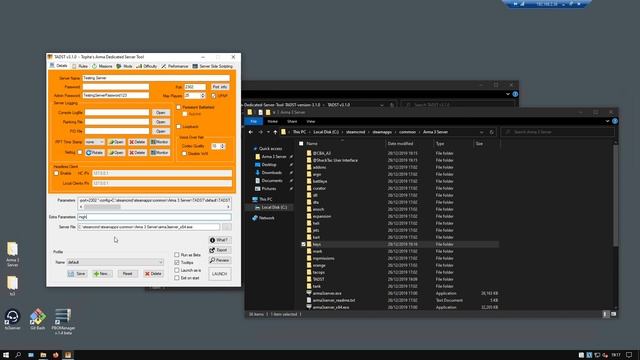Toggle the Disable VoN checkbox
The height and width of the screenshot is (360, 640).
[184, 154]
